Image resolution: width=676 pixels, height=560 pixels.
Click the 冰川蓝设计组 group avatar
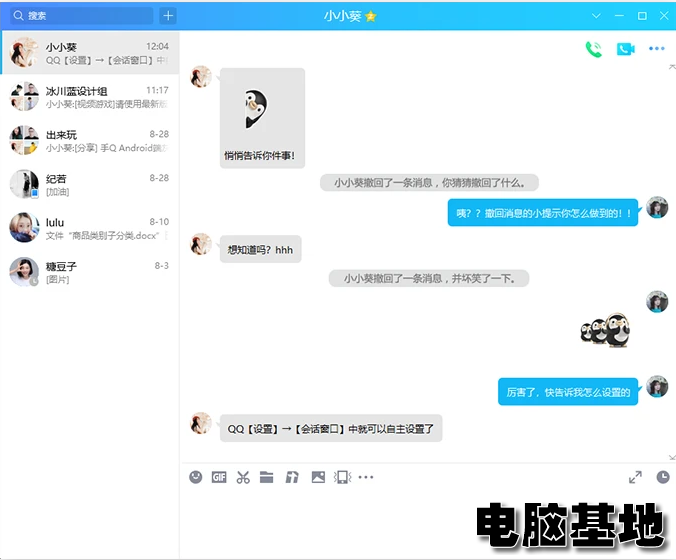click(x=24, y=97)
